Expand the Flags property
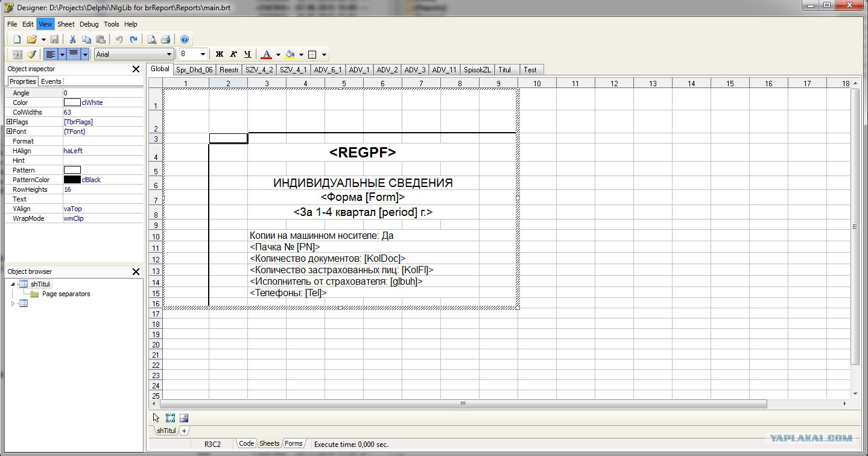868x456 pixels. pyautogui.click(x=9, y=122)
